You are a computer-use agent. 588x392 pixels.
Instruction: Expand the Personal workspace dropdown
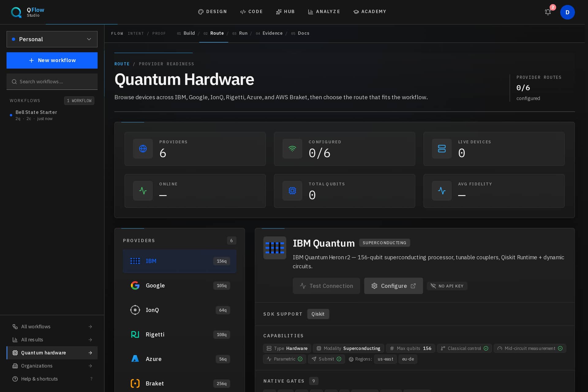[52, 39]
